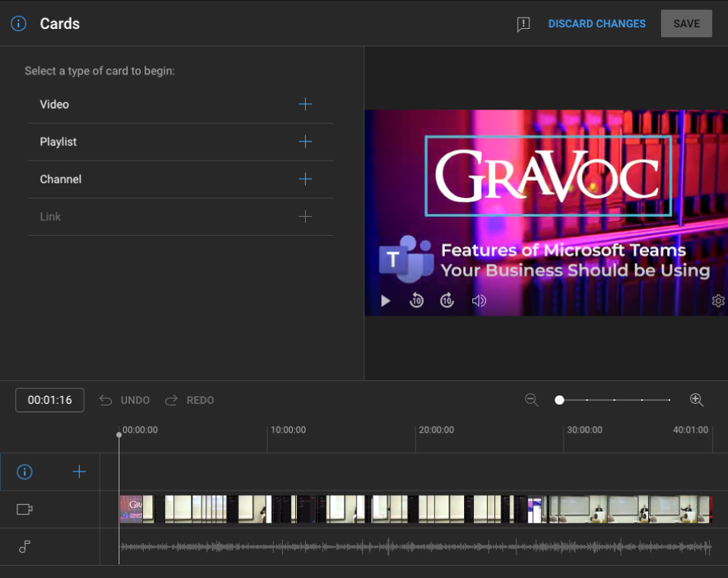Click the 20:00:00 mark on the ruler
The height and width of the screenshot is (578, 728).
[x=436, y=430]
